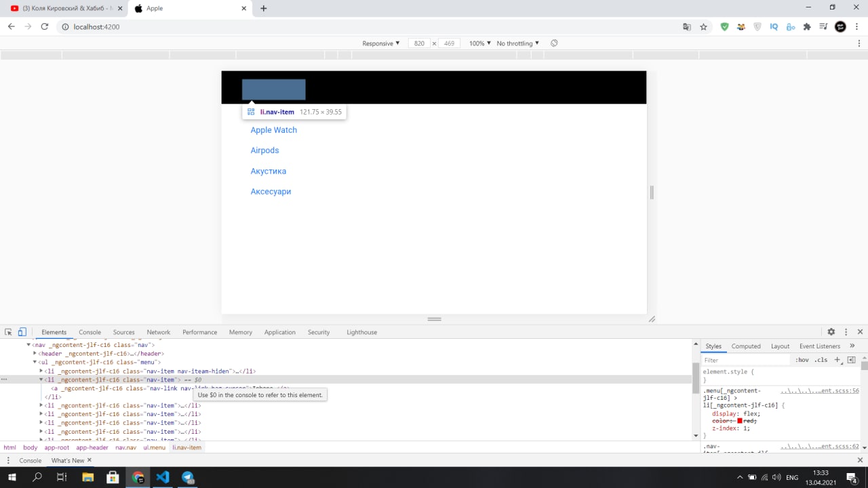868x488 pixels.
Task: Click the Google Translate icon in address bar
Action: point(687,27)
